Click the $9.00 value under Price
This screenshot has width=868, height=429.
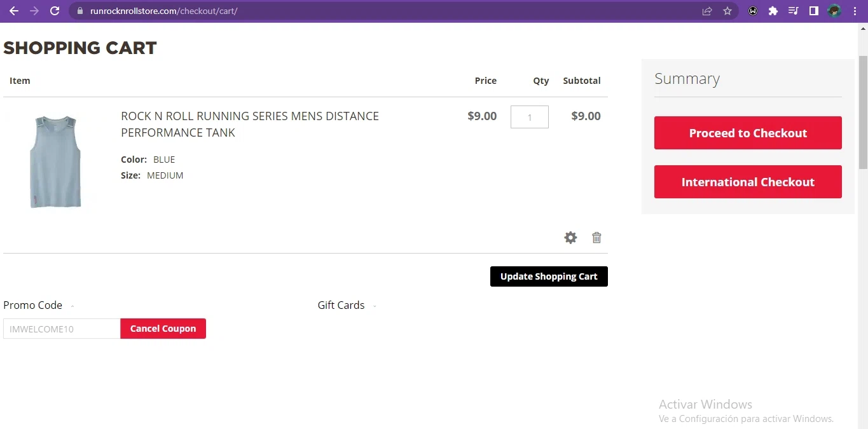tap(482, 116)
